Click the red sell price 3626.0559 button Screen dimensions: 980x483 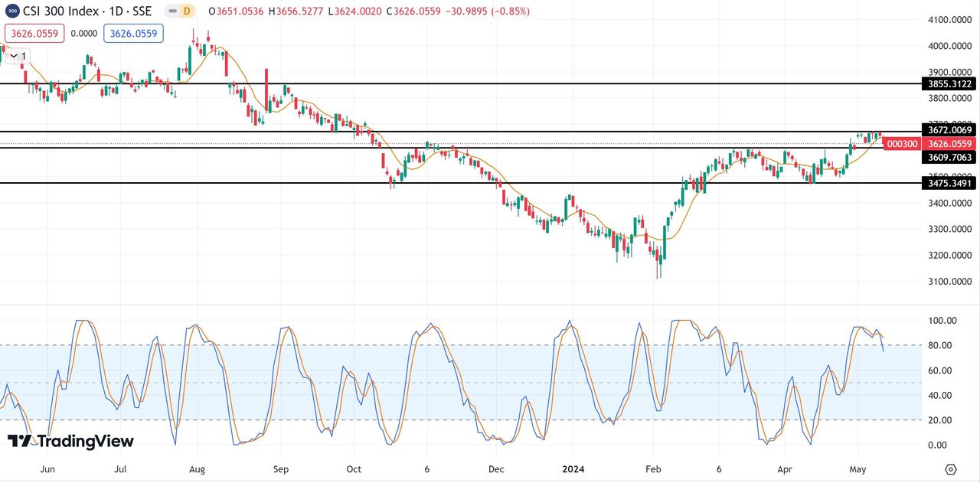pos(35,33)
